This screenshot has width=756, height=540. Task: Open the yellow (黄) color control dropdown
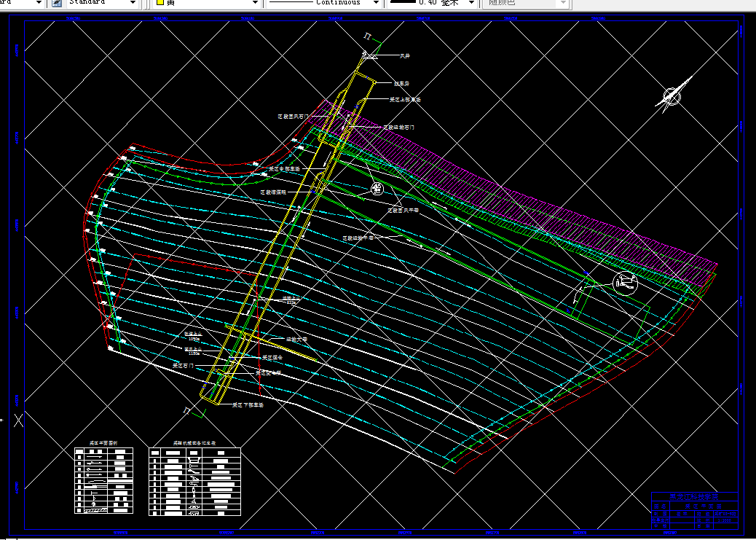coord(256,3)
